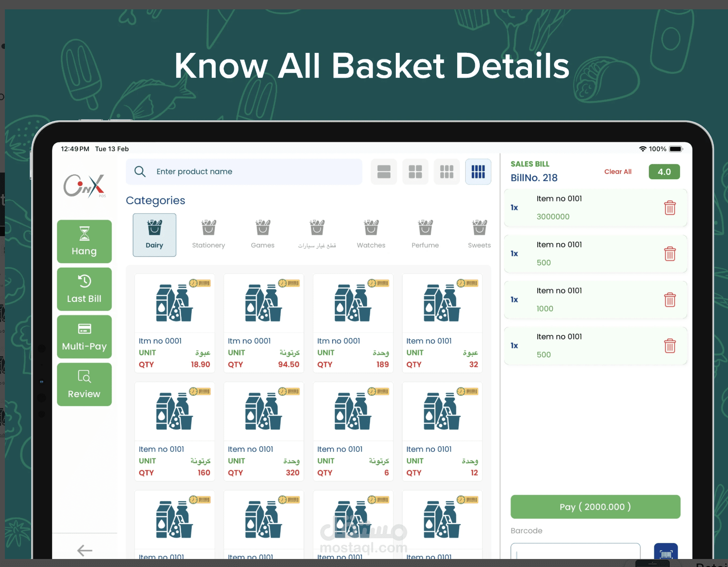Switch to single-column list view
The width and height of the screenshot is (728, 567).
pos(384,172)
